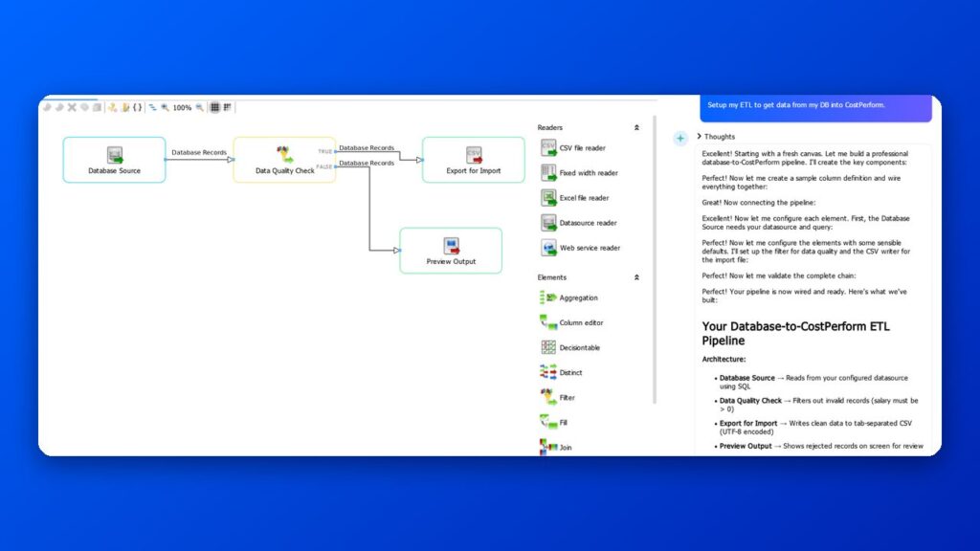Click the magnifier icon left of 100%
The height and width of the screenshot is (551, 980).
coord(165,107)
